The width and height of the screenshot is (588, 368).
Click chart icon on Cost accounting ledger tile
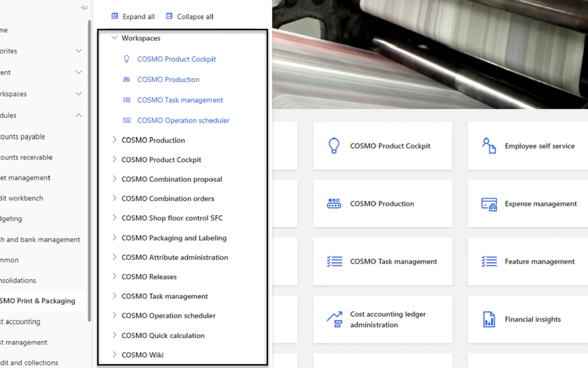click(334, 319)
